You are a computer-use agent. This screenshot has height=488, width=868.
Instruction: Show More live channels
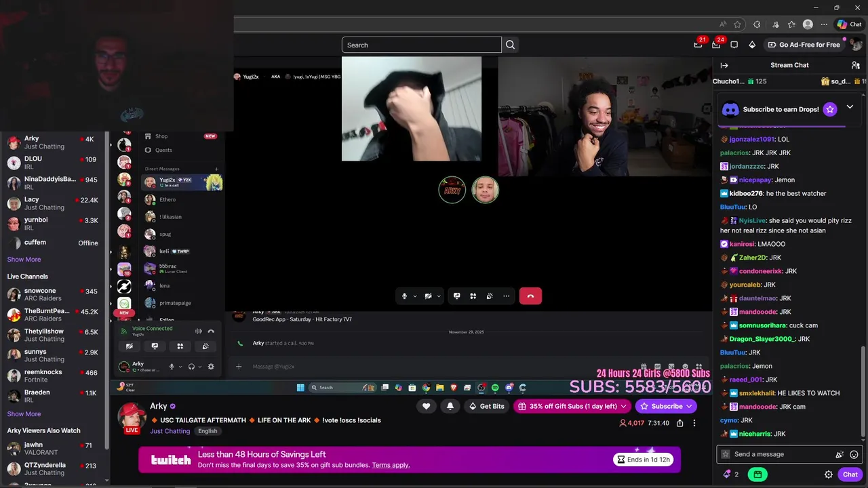pyautogui.click(x=24, y=414)
